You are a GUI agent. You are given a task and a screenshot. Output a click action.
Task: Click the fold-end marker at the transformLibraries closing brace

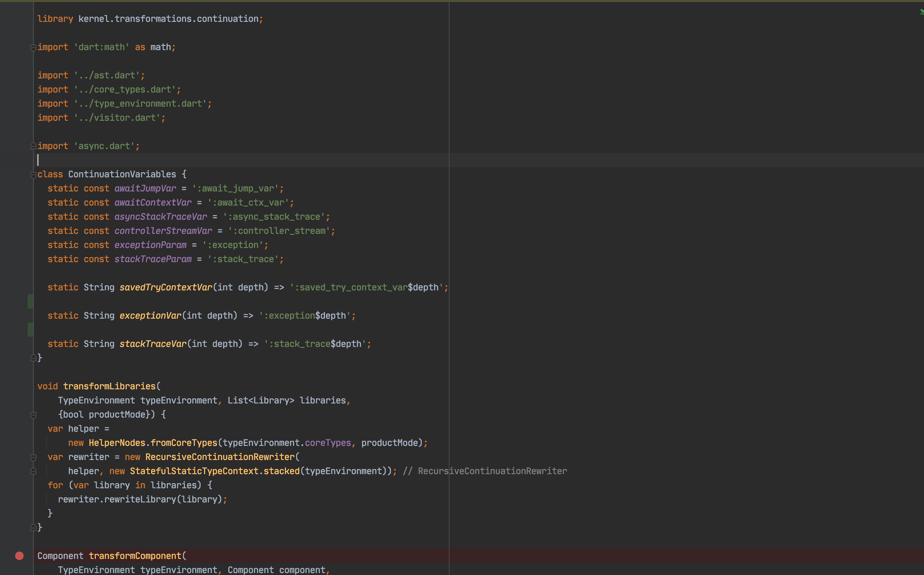coord(33,527)
